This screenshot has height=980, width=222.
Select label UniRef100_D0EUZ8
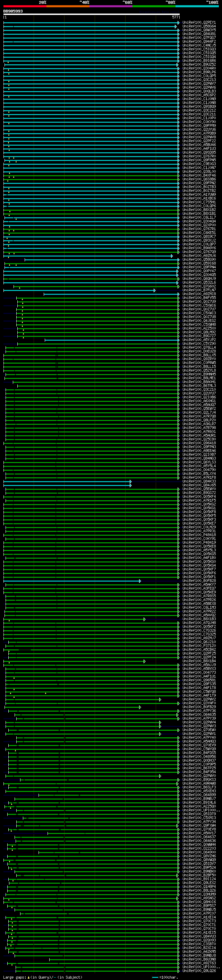coord(199,351)
